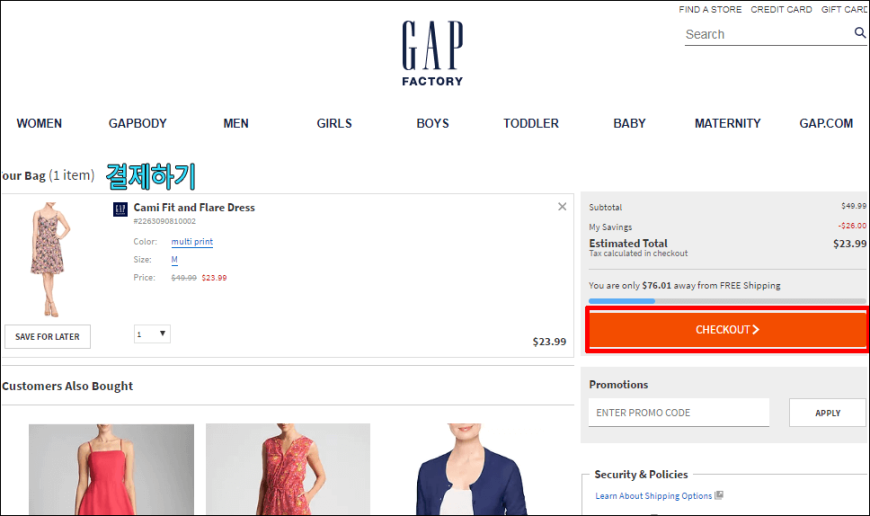The height and width of the screenshot is (516, 870).
Task: Open the GAPBODY menu
Action: click(x=138, y=123)
